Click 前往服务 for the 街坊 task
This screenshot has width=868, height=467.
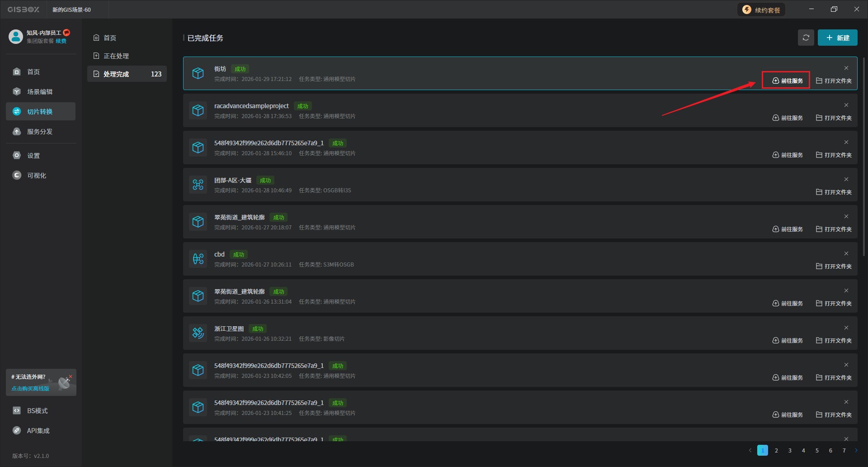point(787,81)
